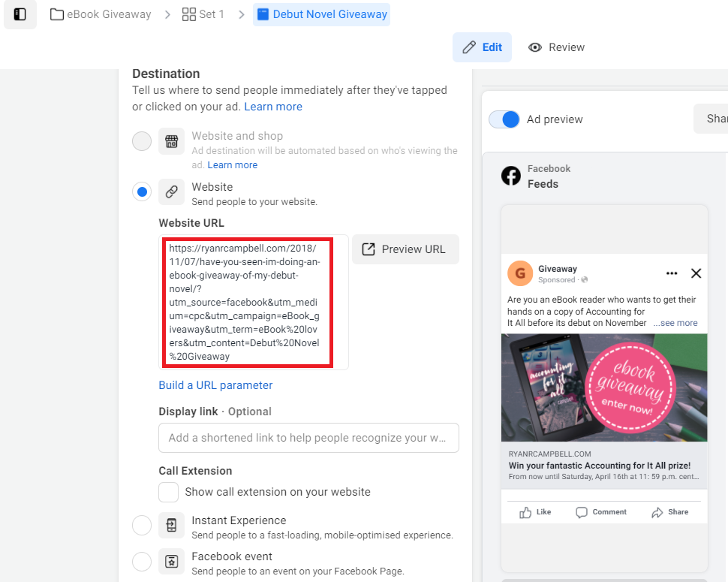Open the three-dot menu on ad preview
Viewport: 728px width, 582px height.
click(672, 273)
